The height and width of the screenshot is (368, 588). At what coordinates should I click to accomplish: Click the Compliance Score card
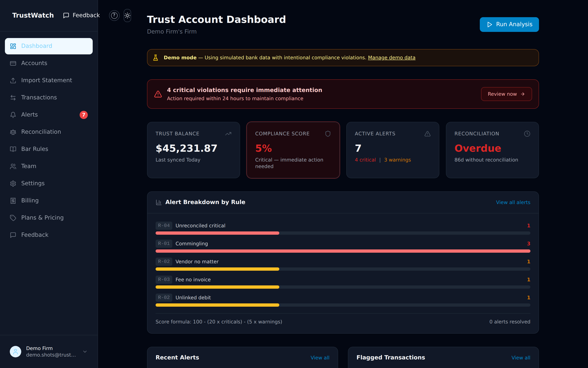pyautogui.click(x=293, y=150)
